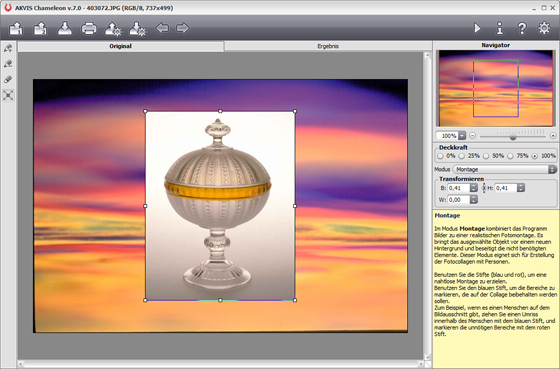Click the W: value stepper arrows
Viewport: 560px width, 369px height.
[474, 200]
